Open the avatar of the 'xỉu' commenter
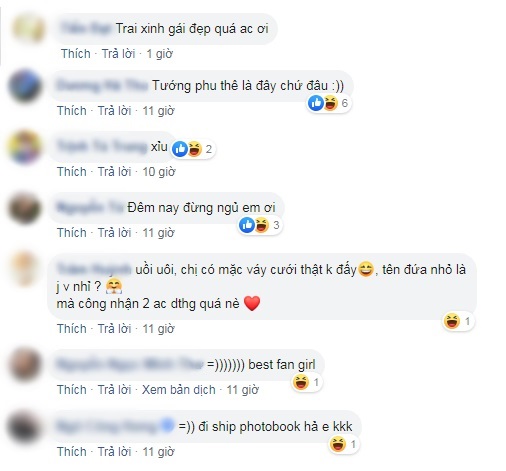 click(x=25, y=147)
